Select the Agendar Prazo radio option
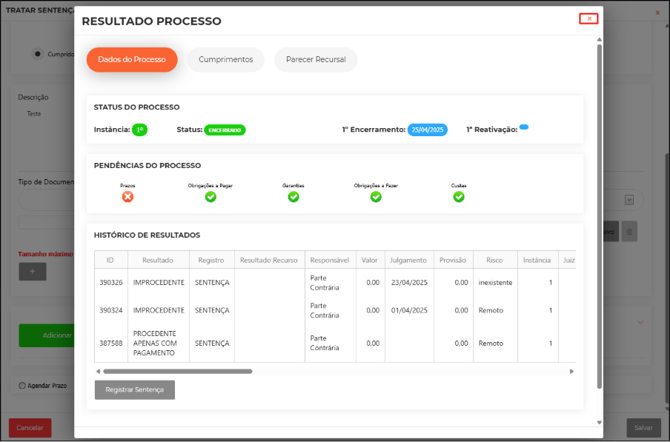670x442 pixels. (22, 385)
